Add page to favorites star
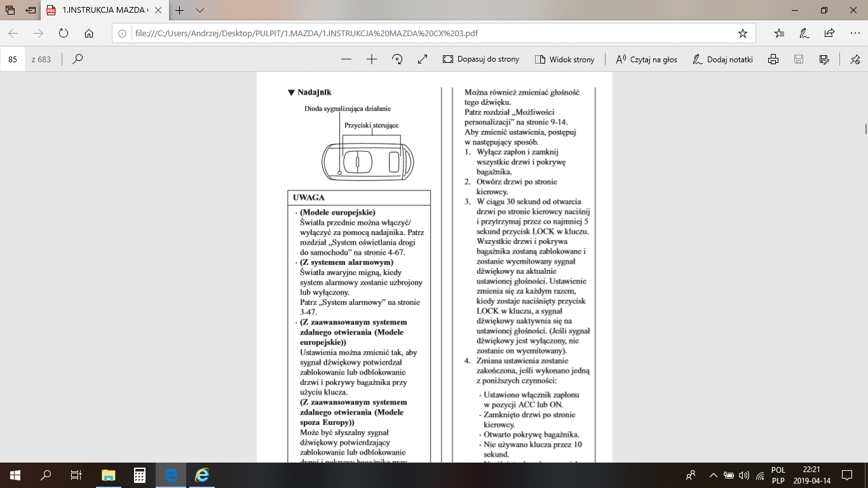Image resolution: width=868 pixels, height=488 pixels. tap(742, 33)
